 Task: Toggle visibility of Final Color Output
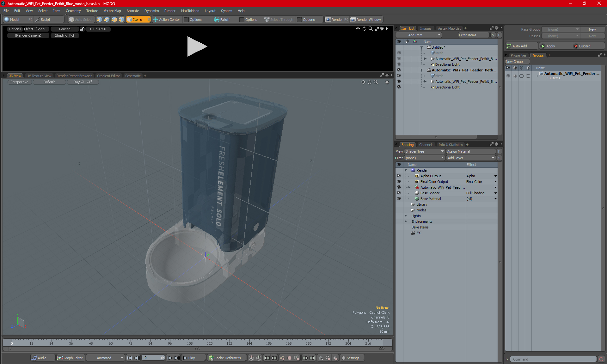pyautogui.click(x=399, y=182)
